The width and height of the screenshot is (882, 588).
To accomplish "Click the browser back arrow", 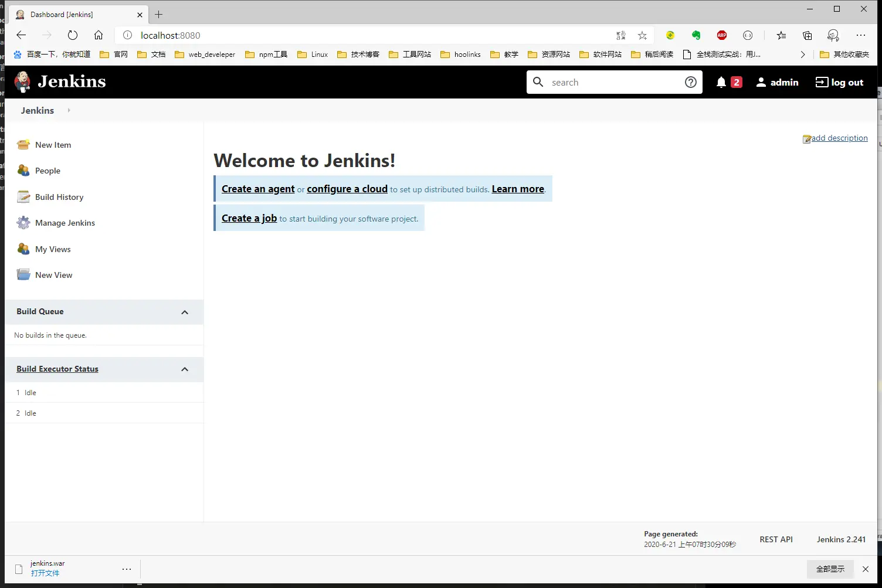I will [x=21, y=35].
